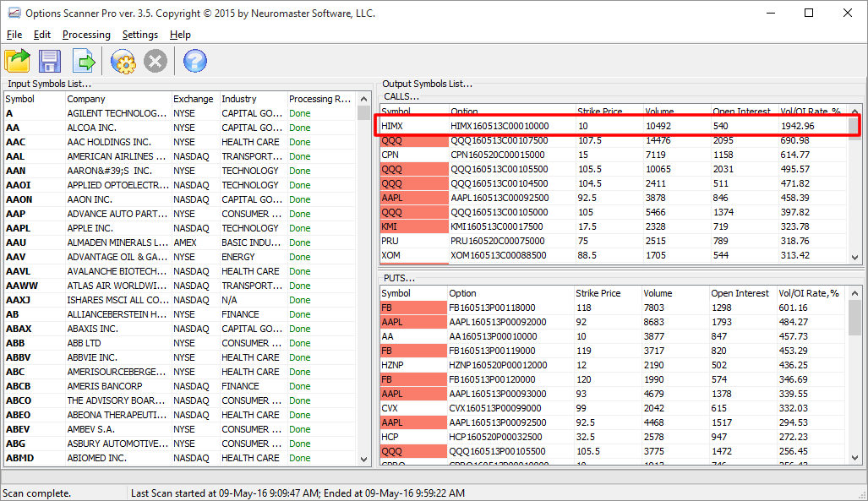Select the AGILENT TECHNOLOG... company row
Image resolution: width=868 pixels, height=501 pixels.
(x=180, y=113)
